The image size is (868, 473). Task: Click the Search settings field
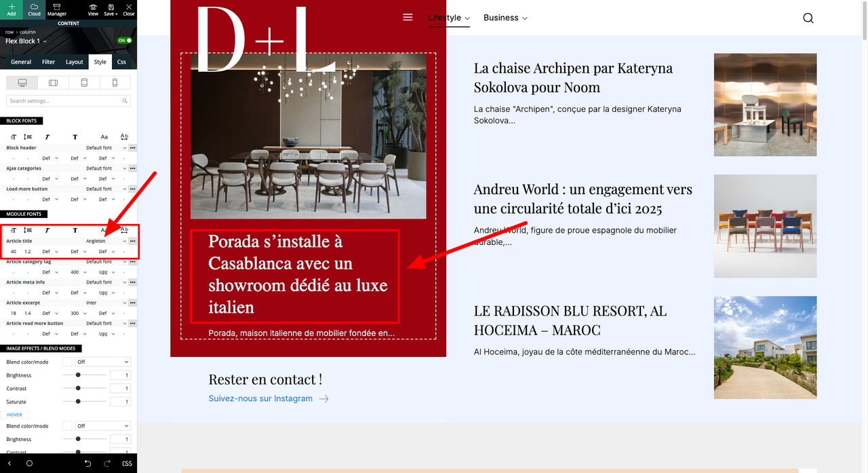point(68,101)
